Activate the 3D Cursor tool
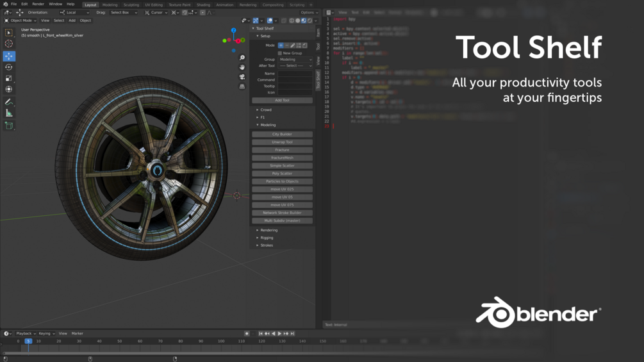Viewport: 644px width, 362px height. pyautogui.click(x=8, y=44)
